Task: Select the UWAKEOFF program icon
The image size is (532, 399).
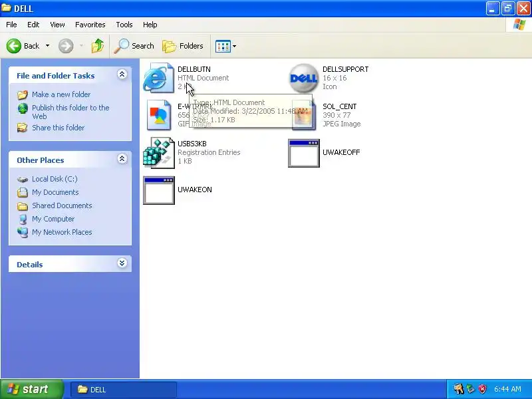Action: pos(304,153)
